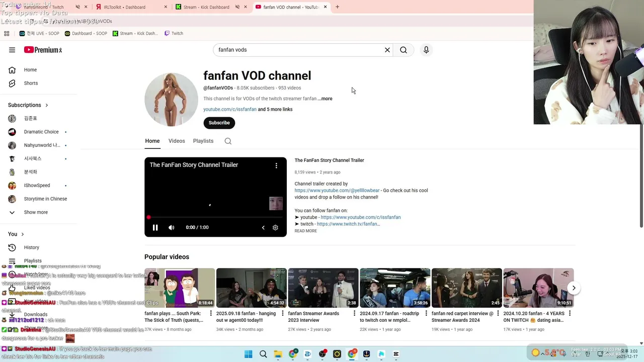
Task: Open South Park Stick of Truth video
Action: click(x=180, y=288)
